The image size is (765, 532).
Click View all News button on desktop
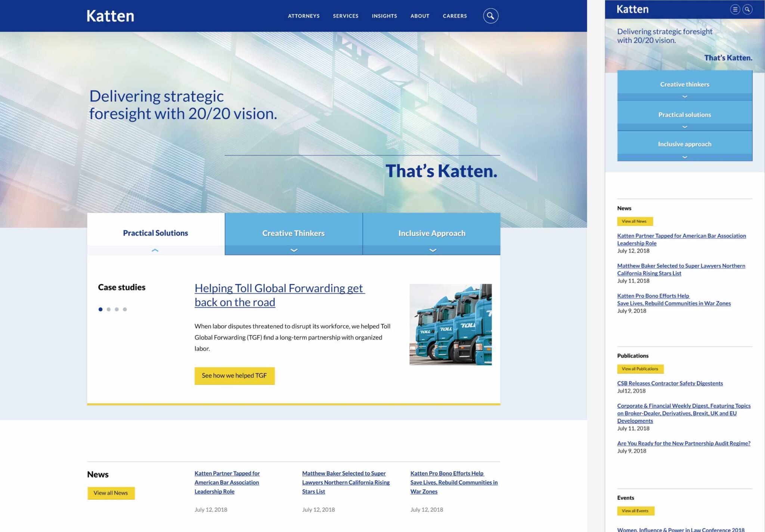point(111,493)
